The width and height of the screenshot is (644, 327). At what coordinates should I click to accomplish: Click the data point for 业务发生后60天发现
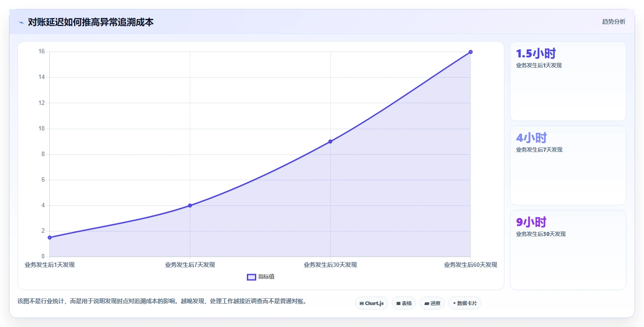coord(470,52)
